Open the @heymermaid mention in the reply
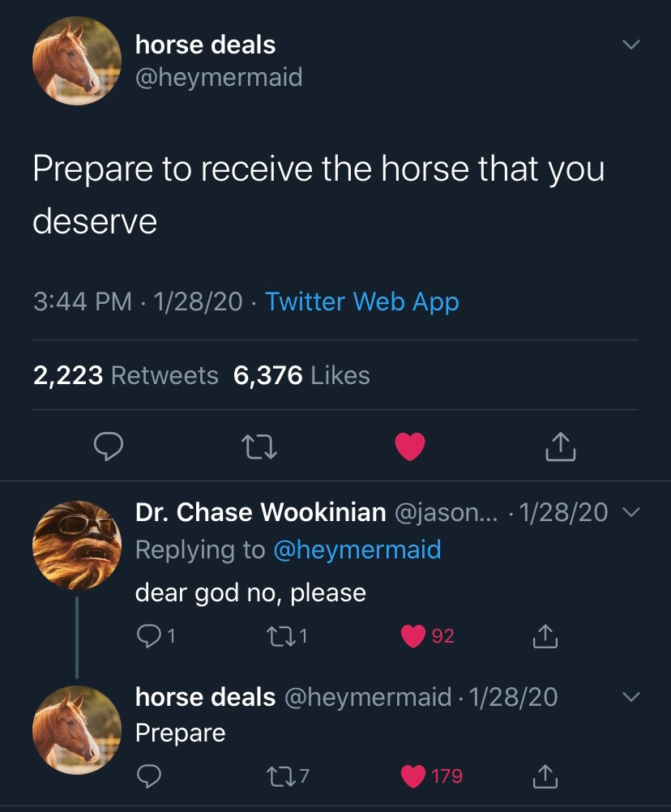 click(357, 549)
